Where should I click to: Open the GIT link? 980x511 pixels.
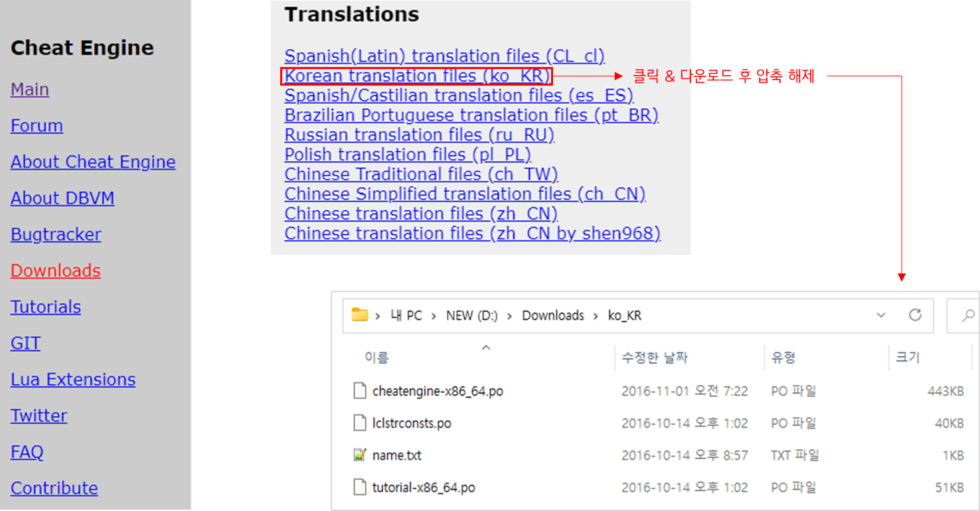26,343
